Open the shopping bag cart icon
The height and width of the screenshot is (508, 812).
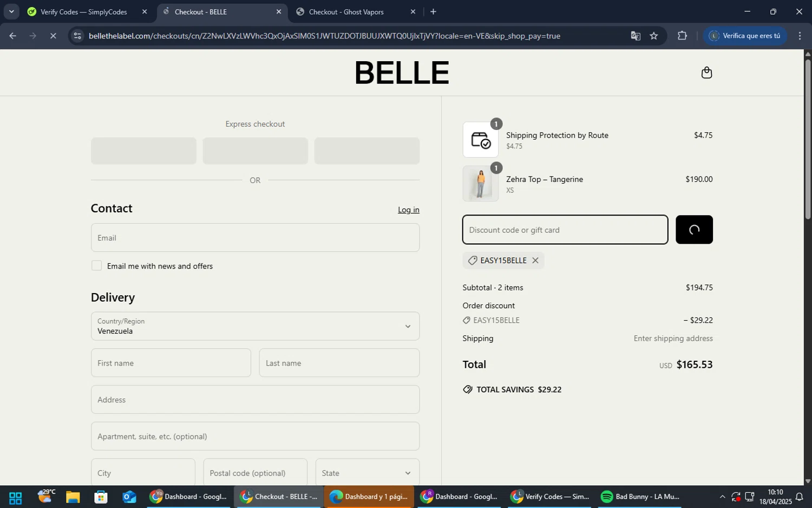click(706, 73)
